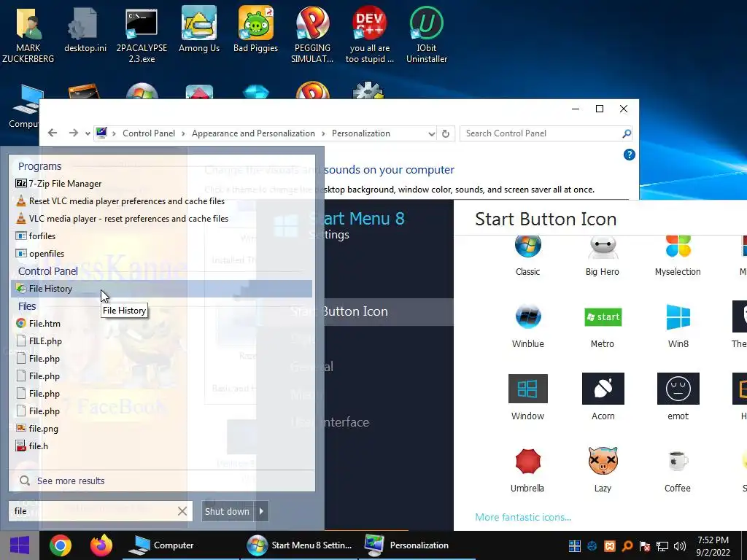Open the Among Us desktop shortcut

click(x=198, y=29)
